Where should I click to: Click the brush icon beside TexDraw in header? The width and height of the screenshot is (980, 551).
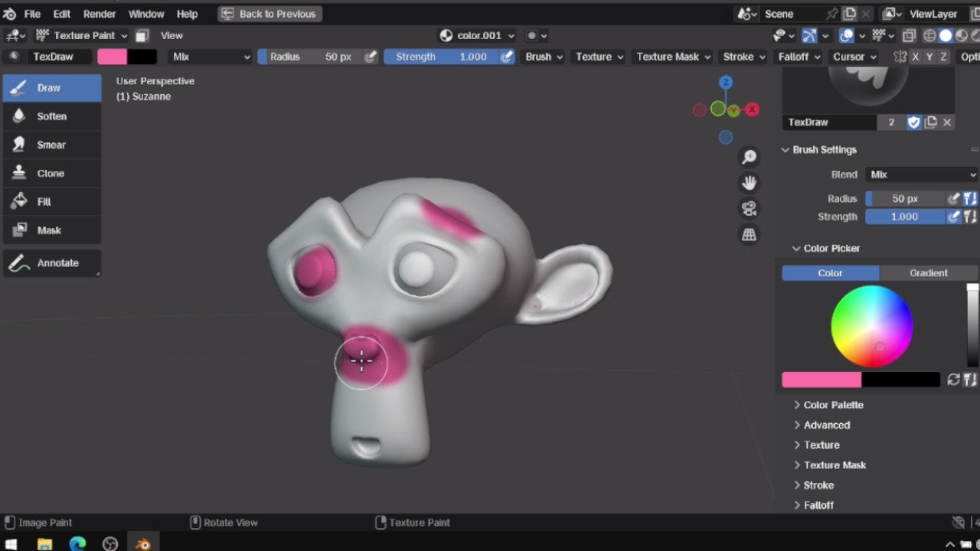click(x=14, y=57)
